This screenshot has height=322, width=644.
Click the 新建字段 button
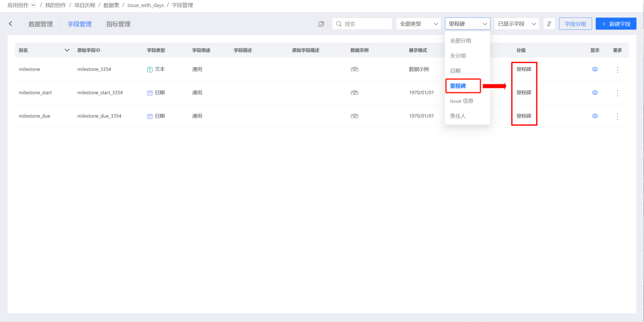coord(616,24)
